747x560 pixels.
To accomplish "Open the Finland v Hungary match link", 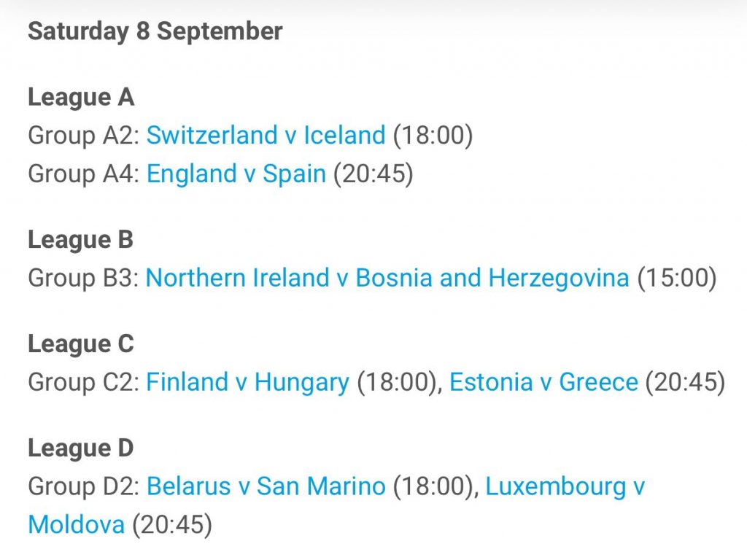I will (x=248, y=382).
